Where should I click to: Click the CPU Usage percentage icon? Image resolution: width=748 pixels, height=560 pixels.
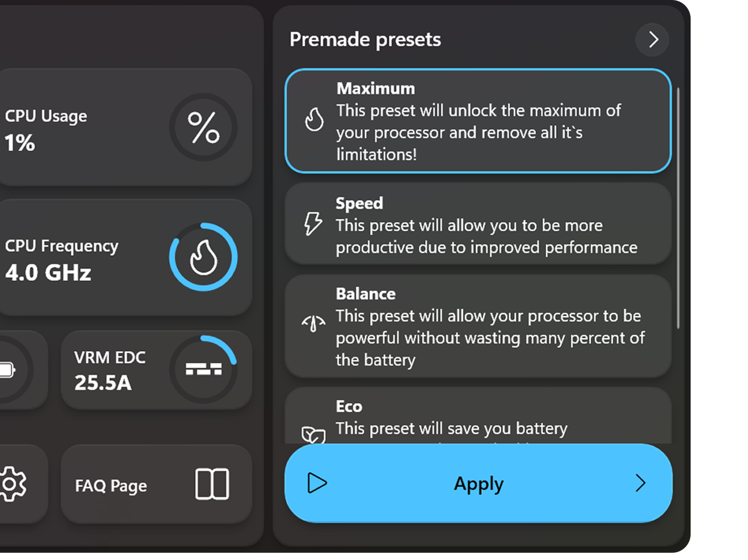click(203, 127)
